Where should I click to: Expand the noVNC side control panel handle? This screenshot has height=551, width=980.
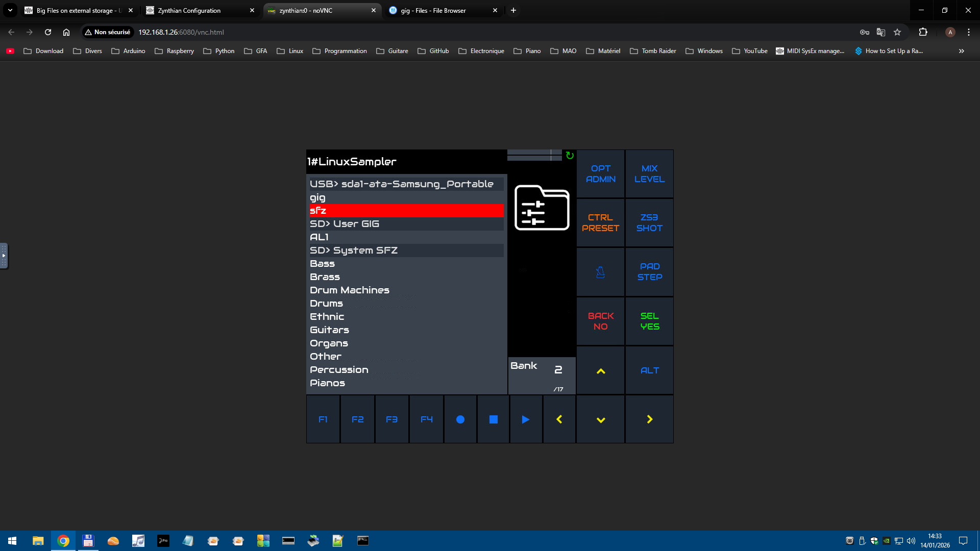(4, 256)
